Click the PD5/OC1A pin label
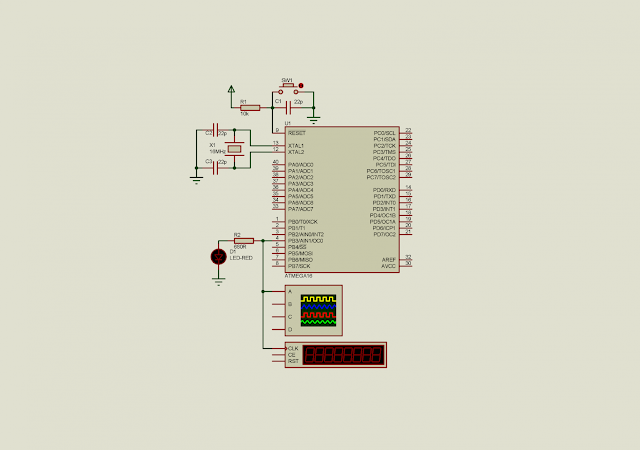Viewport: 640px width, 450px height. pyautogui.click(x=382, y=222)
